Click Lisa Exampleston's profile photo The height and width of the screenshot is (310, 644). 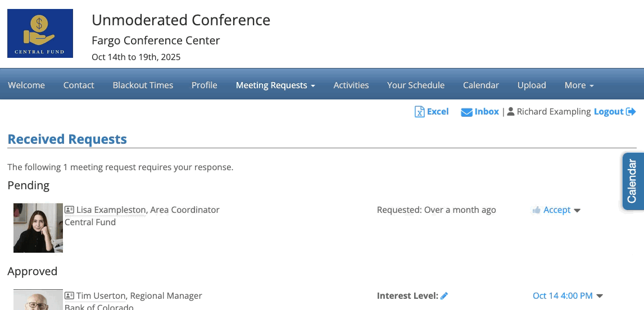coord(38,228)
